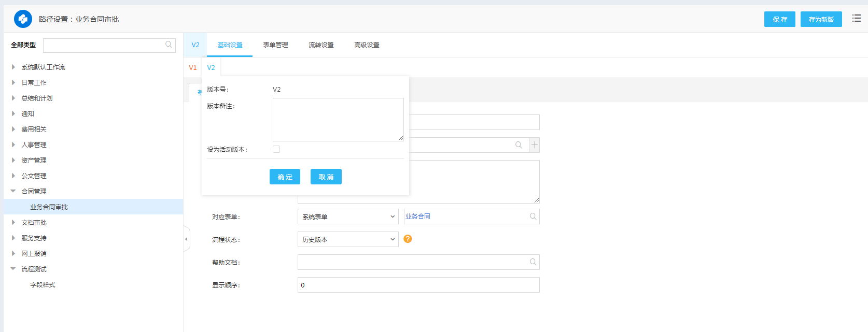Viewport: 868px width, 332px height.
Task: Open the 系统表单 dropdown
Action: [x=347, y=216]
